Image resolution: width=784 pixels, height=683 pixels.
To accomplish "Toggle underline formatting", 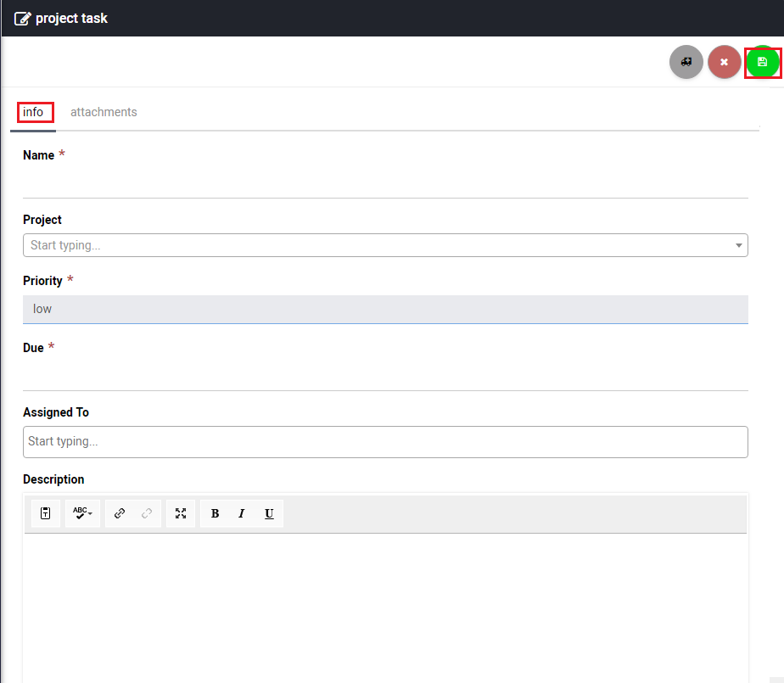I will click(269, 513).
